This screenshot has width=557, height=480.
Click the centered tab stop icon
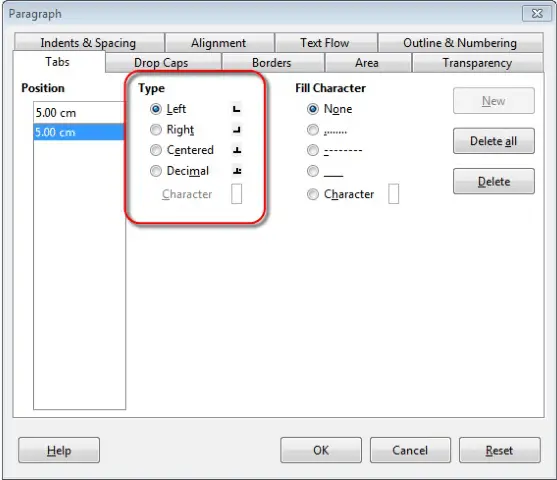coord(237,150)
